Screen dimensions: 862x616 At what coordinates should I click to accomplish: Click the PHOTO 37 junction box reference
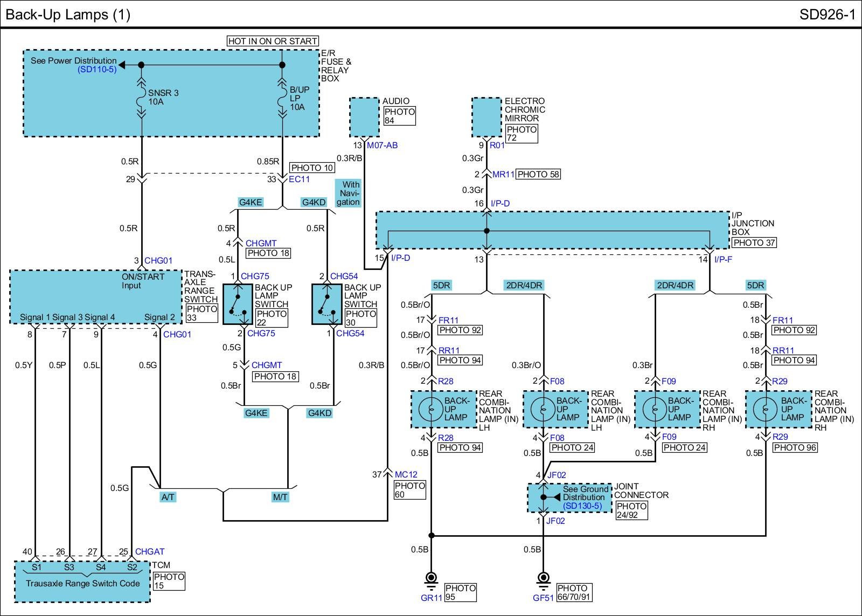tap(754, 243)
